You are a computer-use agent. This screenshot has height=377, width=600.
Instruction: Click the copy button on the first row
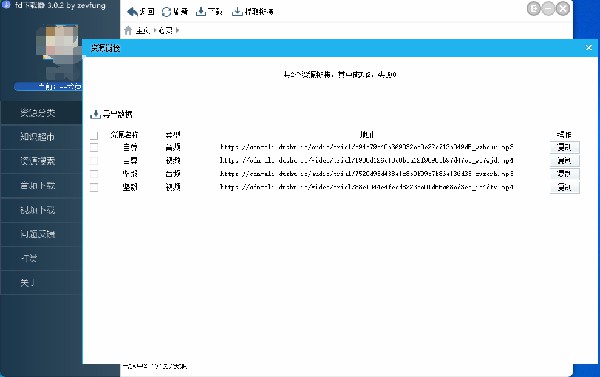click(x=564, y=147)
